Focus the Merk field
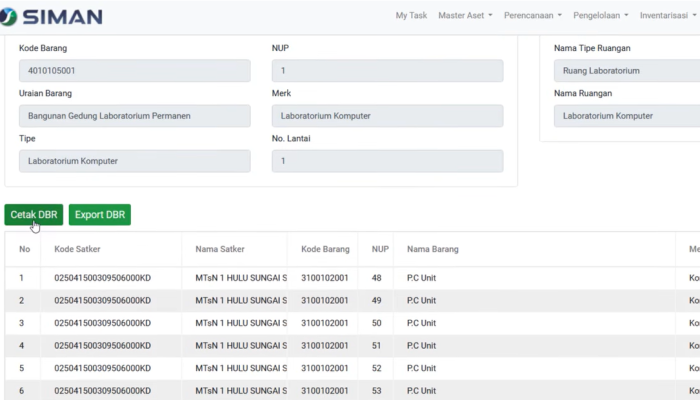 pyautogui.click(x=388, y=116)
